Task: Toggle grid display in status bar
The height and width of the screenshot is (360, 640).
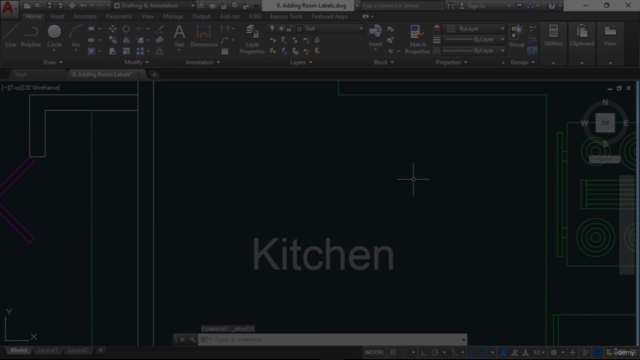Action: 393,352
